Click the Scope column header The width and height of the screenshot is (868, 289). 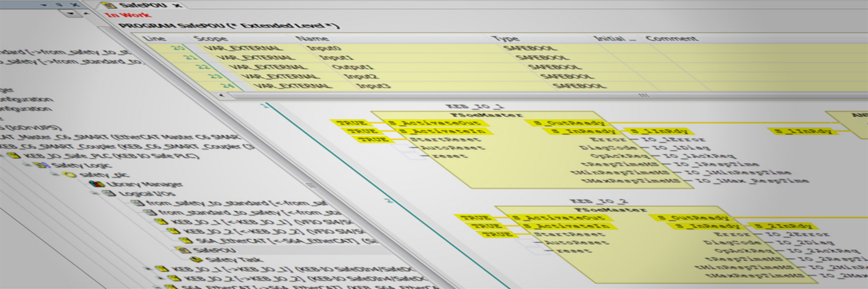coord(210,38)
